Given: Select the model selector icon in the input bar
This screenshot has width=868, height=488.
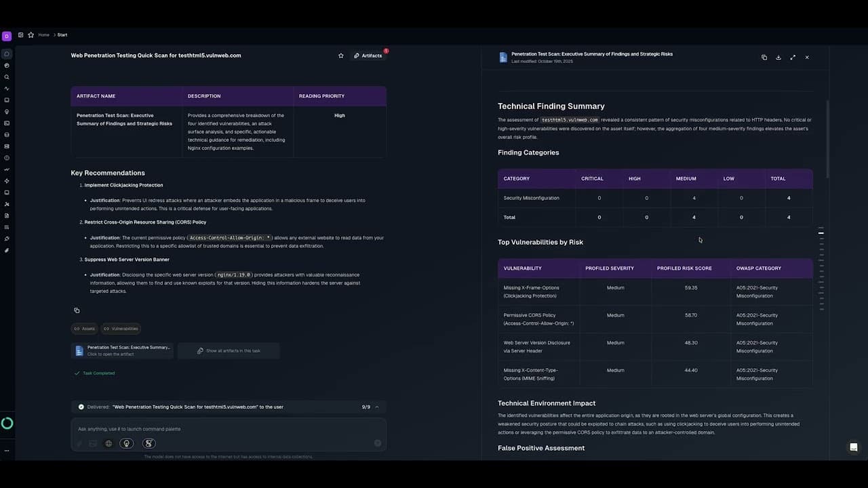Looking at the screenshot, I should 149,443.
